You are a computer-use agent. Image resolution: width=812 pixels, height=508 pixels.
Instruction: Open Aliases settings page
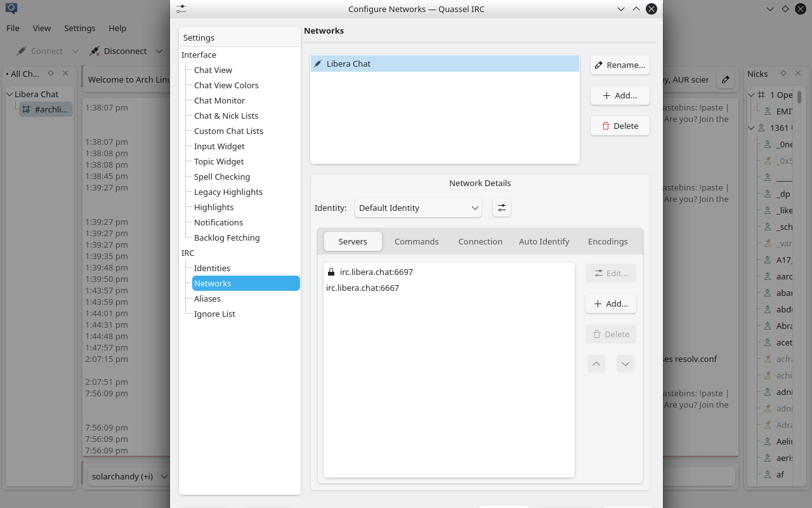[x=207, y=298]
